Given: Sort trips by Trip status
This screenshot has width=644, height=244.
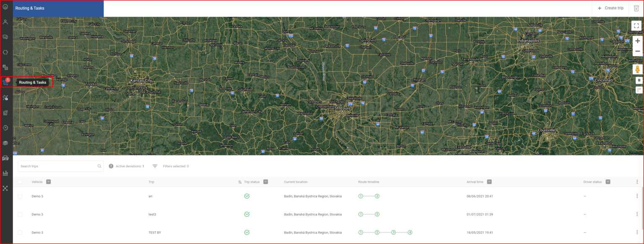Looking at the screenshot, I should tap(239, 182).
